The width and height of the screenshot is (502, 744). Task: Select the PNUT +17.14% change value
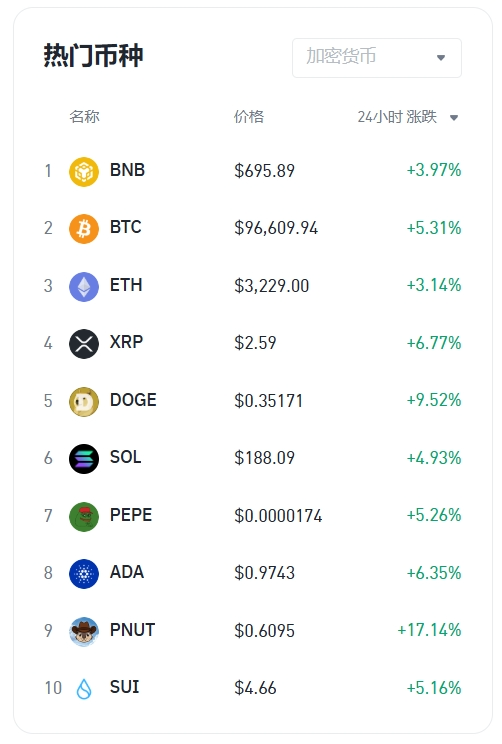coord(429,630)
